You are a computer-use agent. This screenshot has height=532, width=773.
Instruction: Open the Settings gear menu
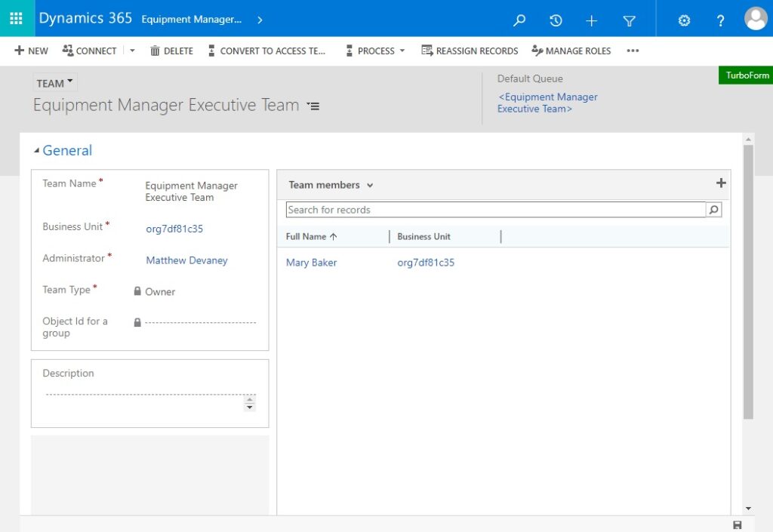[x=684, y=19]
